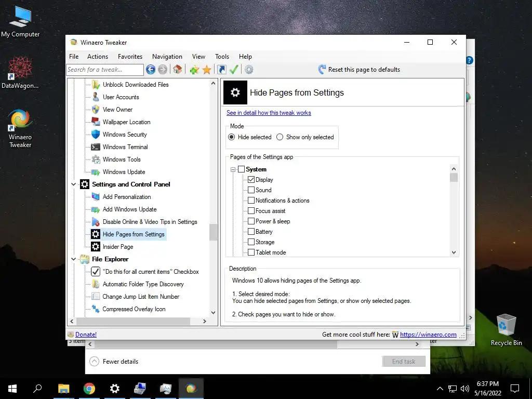Check the Power & sleep checkbox
Viewport: 532px width, 399px height.
pos(251,221)
